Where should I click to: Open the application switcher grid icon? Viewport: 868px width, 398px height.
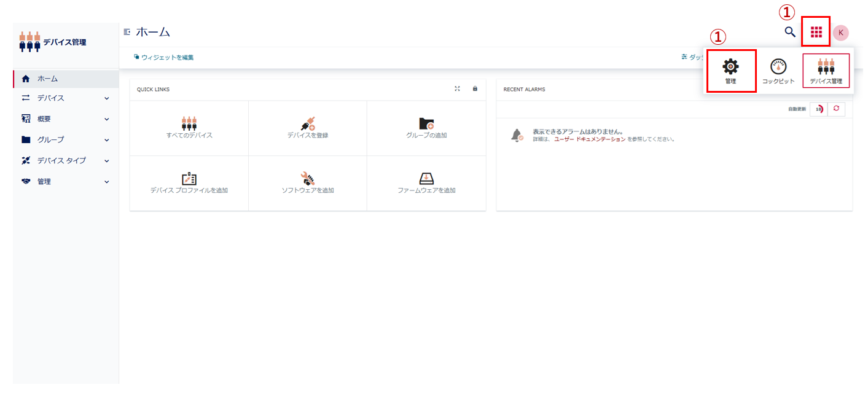pyautogui.click(x=816, y=32)
